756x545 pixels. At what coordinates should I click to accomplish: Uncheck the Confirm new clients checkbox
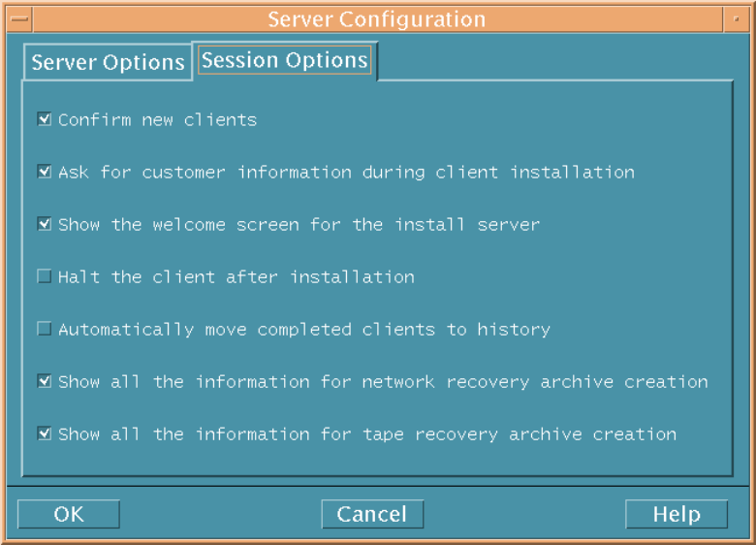[x=45, y=119]
